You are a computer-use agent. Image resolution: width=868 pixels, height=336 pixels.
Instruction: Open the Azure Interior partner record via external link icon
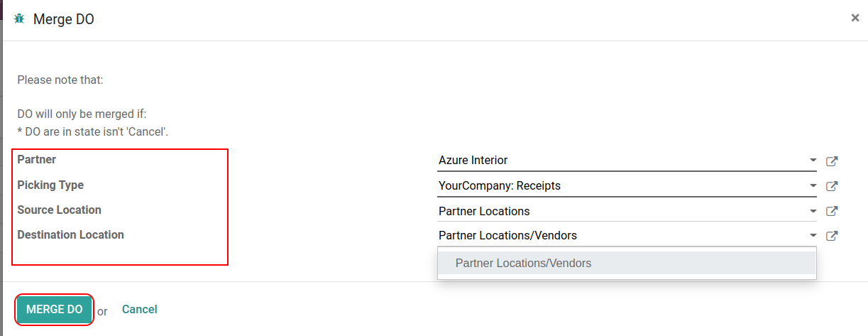point(832,161)
